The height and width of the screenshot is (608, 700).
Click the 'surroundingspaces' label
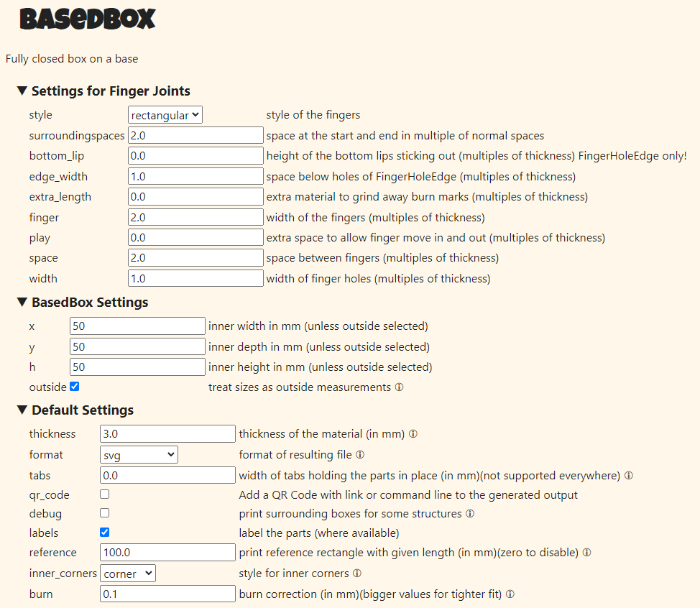click(77, 135)
